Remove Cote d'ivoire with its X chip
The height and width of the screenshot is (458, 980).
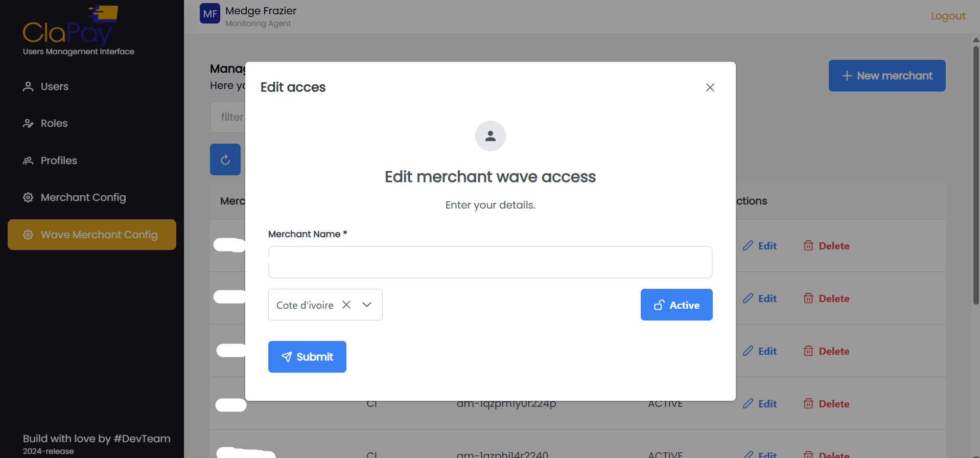346,305
